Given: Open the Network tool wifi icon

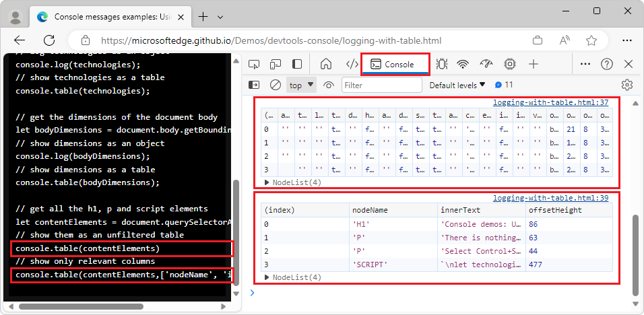Looking at the screenshot, I should click(x=463, y=65).
